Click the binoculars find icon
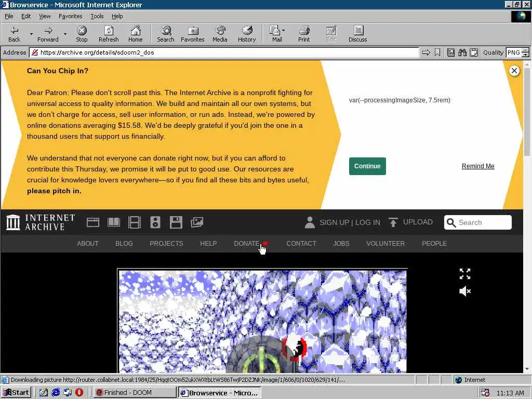 click(x=462, y=52)
